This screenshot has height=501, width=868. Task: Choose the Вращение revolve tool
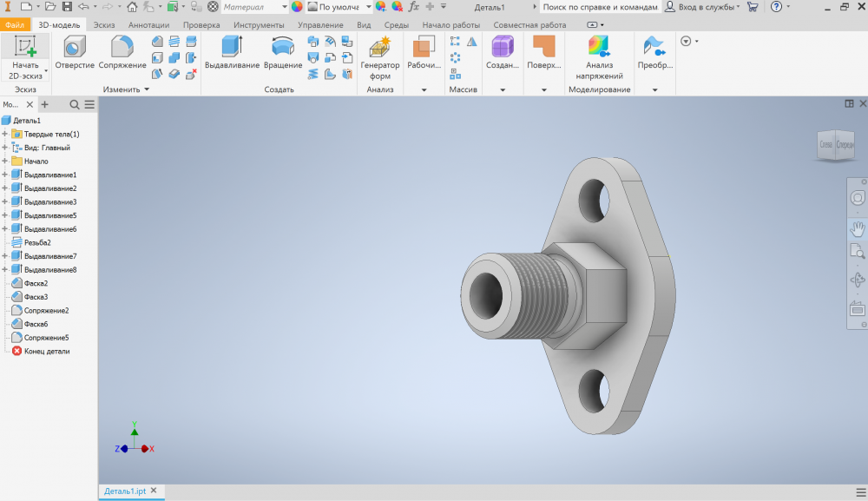point(283,53)
